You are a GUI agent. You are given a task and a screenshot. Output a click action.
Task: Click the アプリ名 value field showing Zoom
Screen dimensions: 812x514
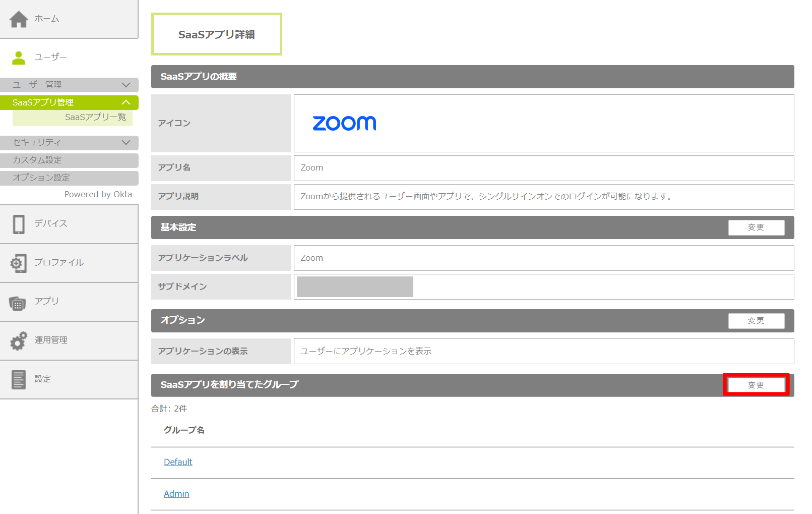pyautogui.click(x=544, y=168)
